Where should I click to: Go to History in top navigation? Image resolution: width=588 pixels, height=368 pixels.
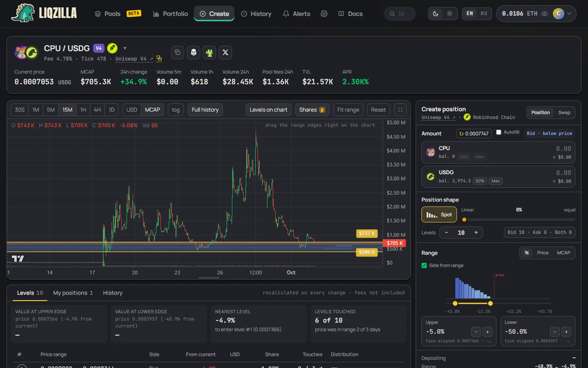tap(256, 14)
